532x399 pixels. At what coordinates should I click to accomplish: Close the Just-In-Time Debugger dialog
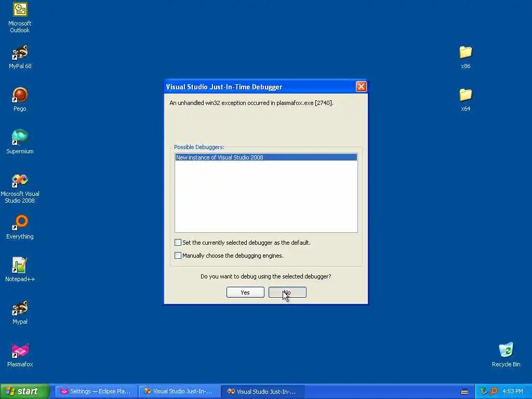361,87
